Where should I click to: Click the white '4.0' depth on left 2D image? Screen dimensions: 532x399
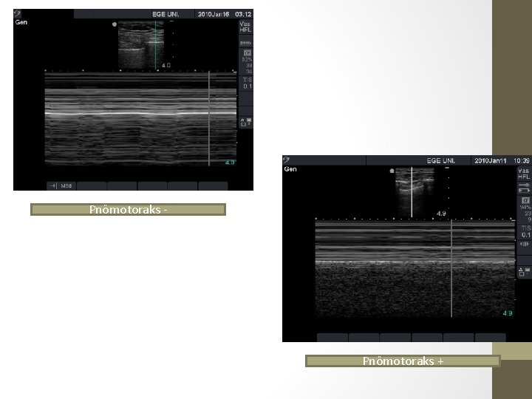click(166, 65)
